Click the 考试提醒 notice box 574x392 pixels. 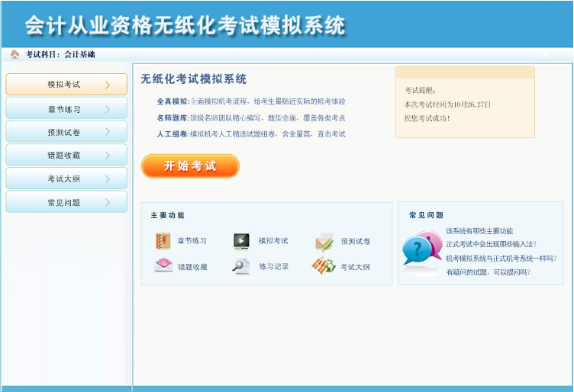coord(464,102)
